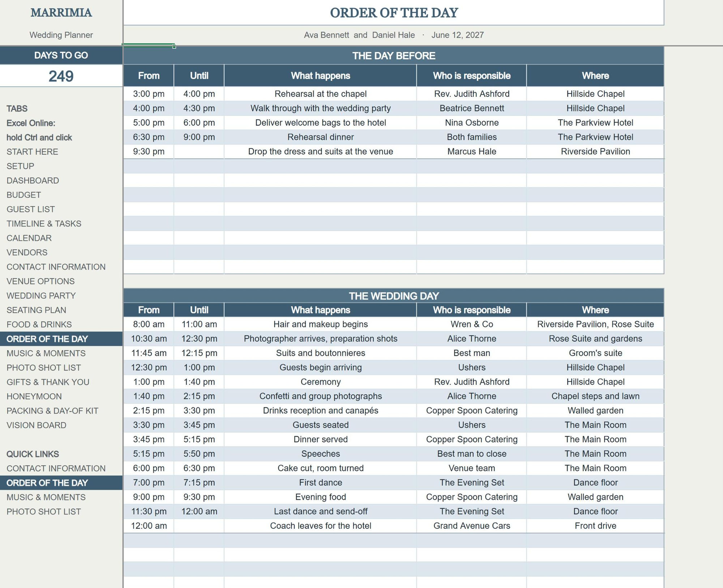723x588 pixels.
Task: Go to the WEDDING PARTY sheet
Action: coord(41,296)
